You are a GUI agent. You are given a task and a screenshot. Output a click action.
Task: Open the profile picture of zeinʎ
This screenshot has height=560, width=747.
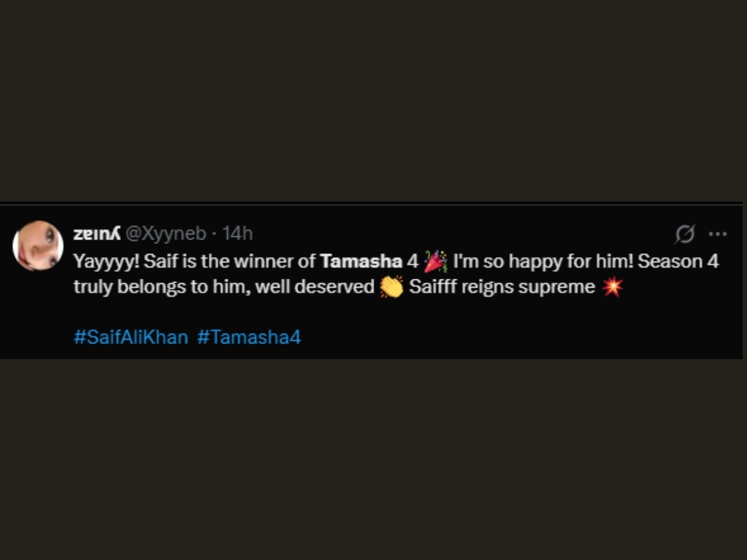(38, 245)
